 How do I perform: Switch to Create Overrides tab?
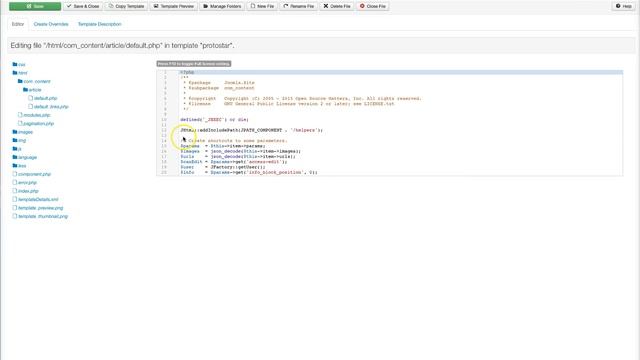point(51,24)
